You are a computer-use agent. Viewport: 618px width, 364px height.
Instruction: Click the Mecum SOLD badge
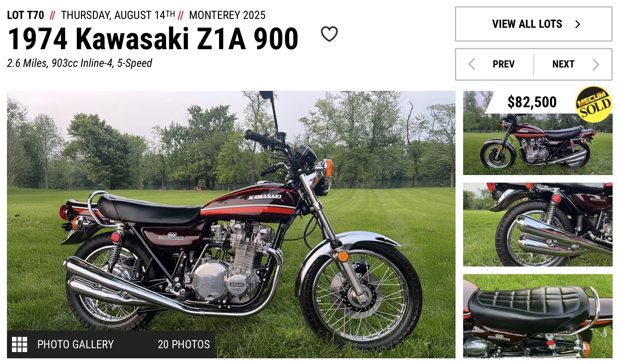coord(593,104)
